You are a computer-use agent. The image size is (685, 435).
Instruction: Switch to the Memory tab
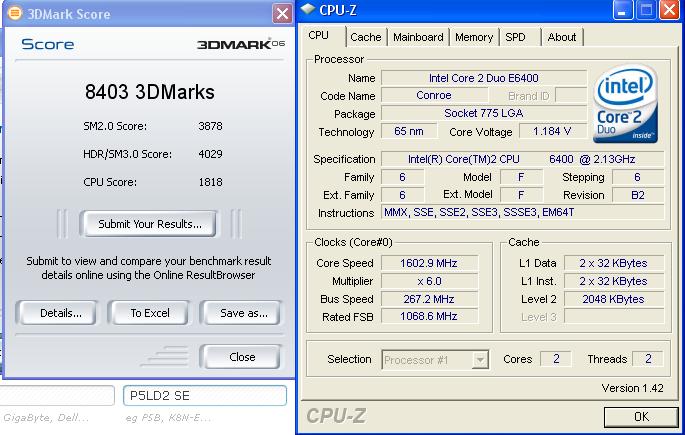pyautogui.click(x=474, y=37)
